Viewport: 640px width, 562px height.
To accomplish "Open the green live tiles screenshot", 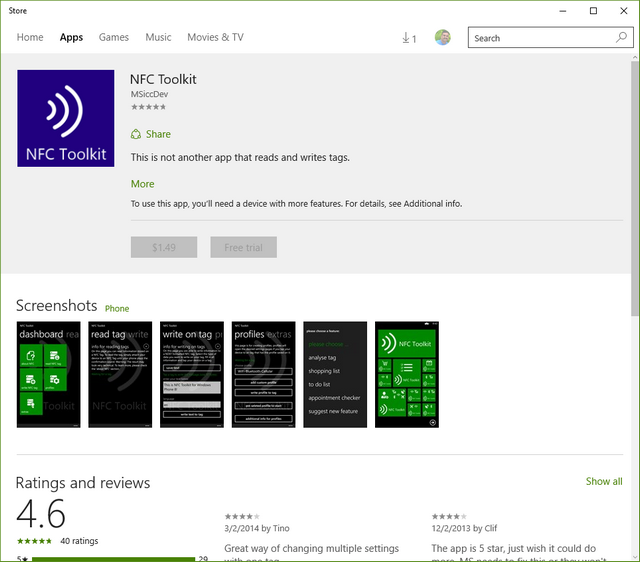I will [x=407, y=375].
